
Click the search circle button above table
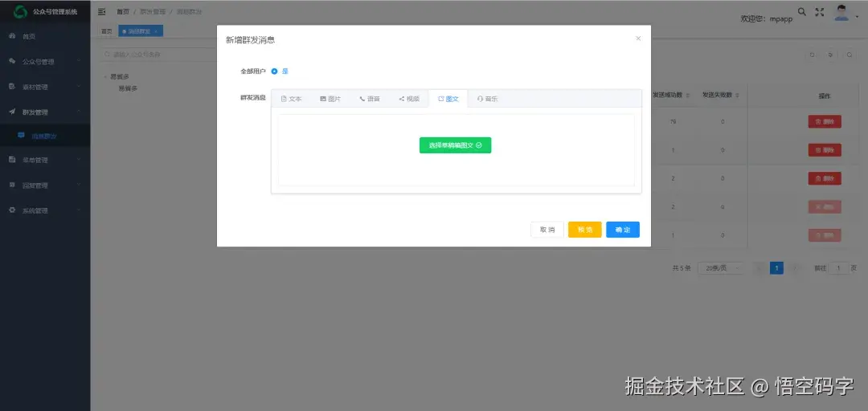click(x=850, y=55)
